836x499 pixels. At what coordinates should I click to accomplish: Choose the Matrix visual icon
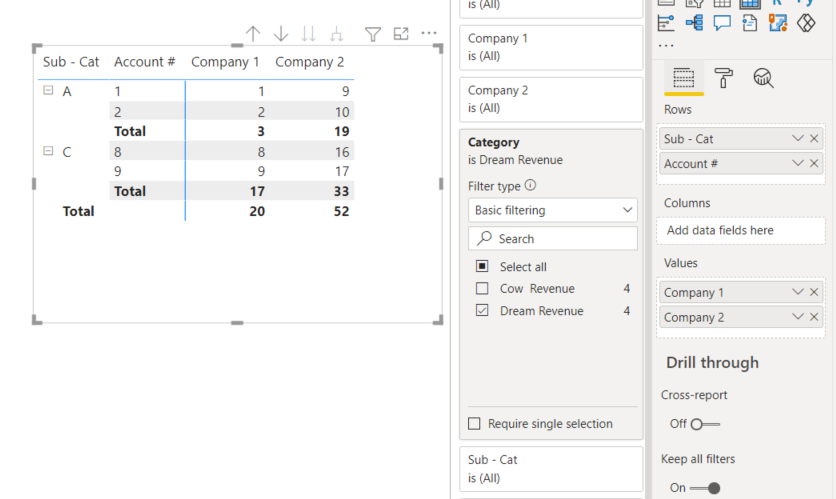(x=750, y=3)
